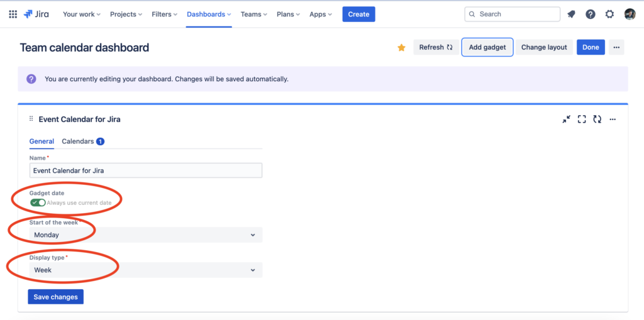Click the Jira logo
Image resolution: width=644 pixels, height=320 pixels.
(36, 14)
